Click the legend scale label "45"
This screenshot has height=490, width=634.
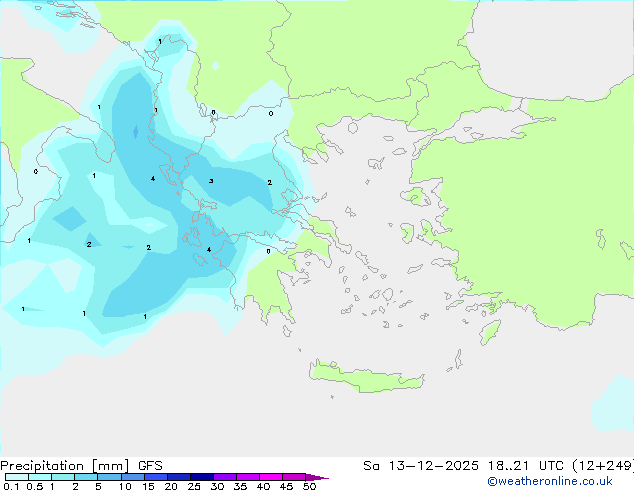(x=286, y=486)
